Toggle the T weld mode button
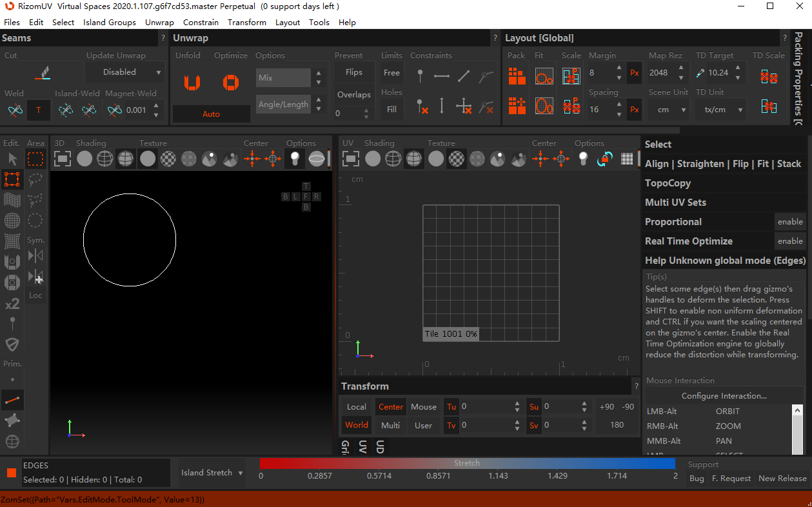The width and height of the screenshot is (812, 507). point(38,110)
